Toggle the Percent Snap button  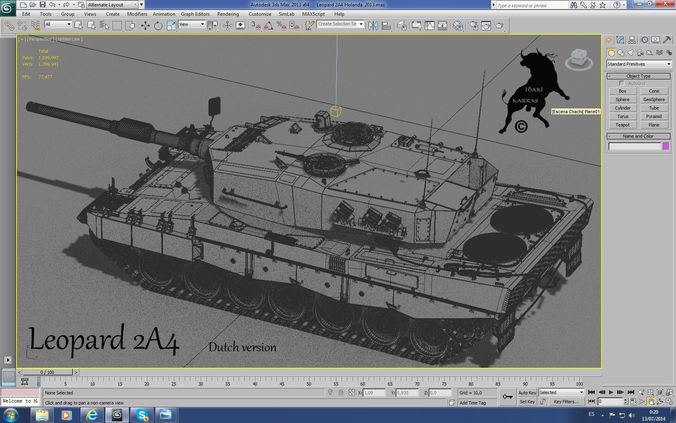pyautogui.click(x=282, y=26)
